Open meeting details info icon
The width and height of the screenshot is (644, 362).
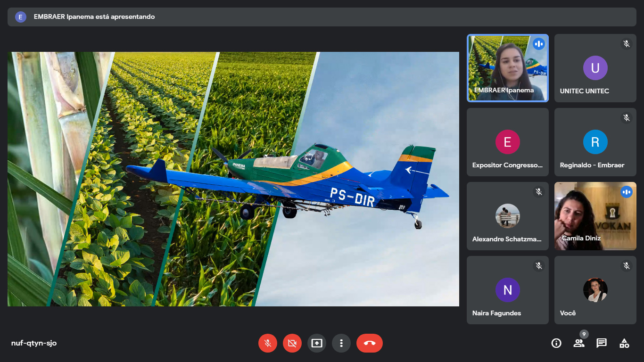[x=556, y=343]
